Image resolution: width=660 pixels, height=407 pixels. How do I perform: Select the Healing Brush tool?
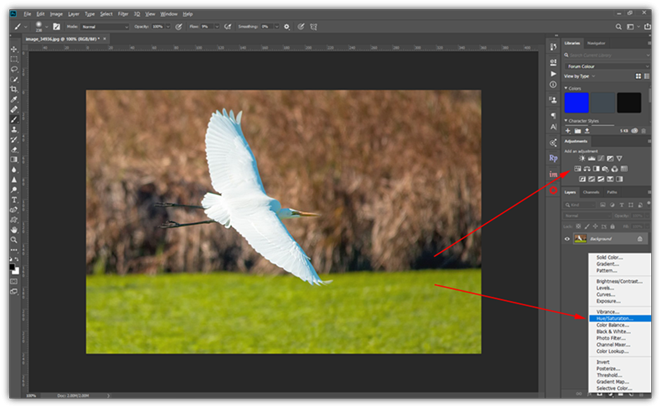[14, 109]
